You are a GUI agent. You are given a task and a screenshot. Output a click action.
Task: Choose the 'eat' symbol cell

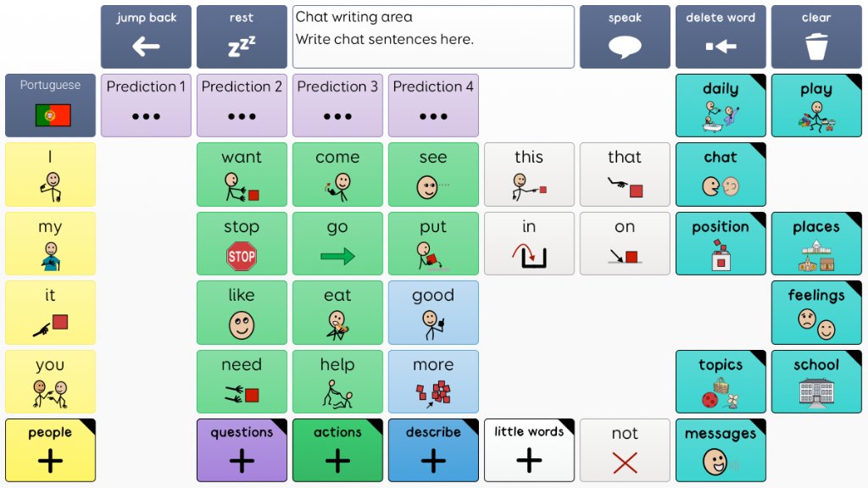coord(337,313)
